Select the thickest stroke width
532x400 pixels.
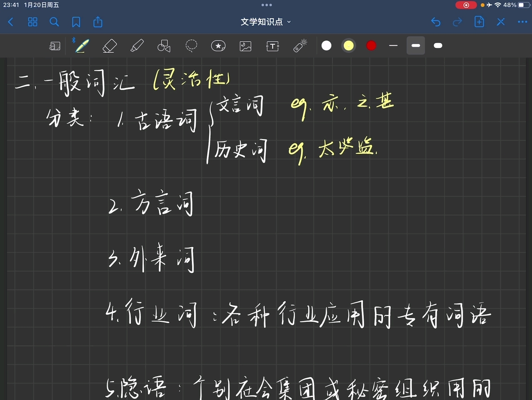click(x=438, y=46)
